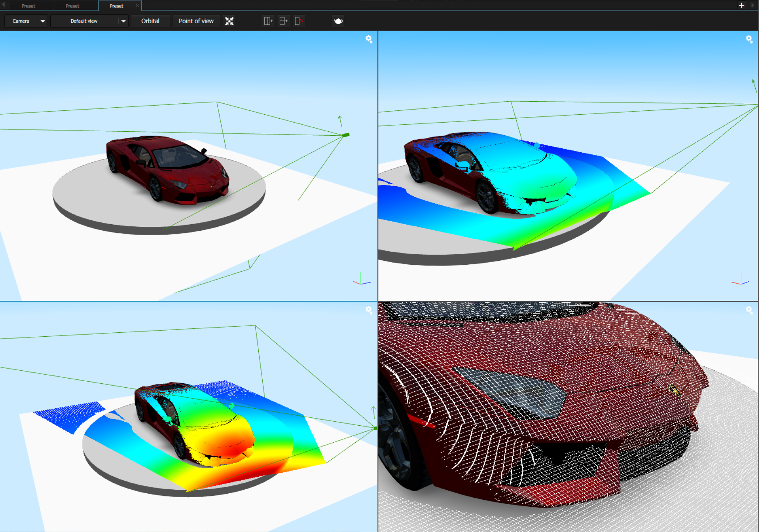759x532 pixels.
Task: Click the green camera object in the top-left viewport
Action: click(346, 135)
